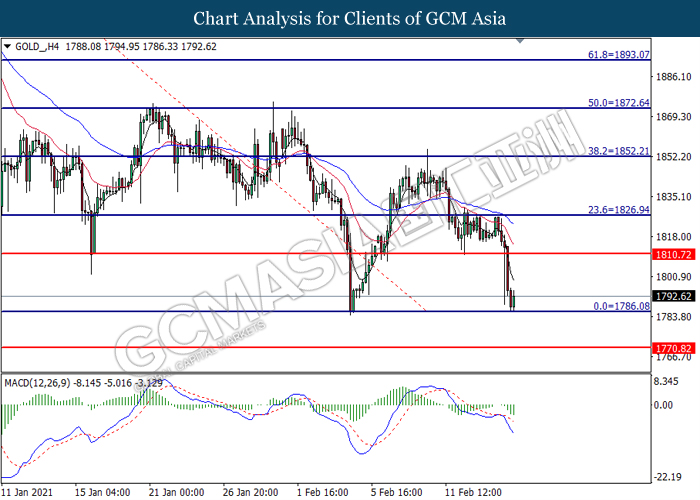This screenshot has width=700, height=500.
Task: Click the 1 Feb 16:00 time label
Action: (322, 492)
